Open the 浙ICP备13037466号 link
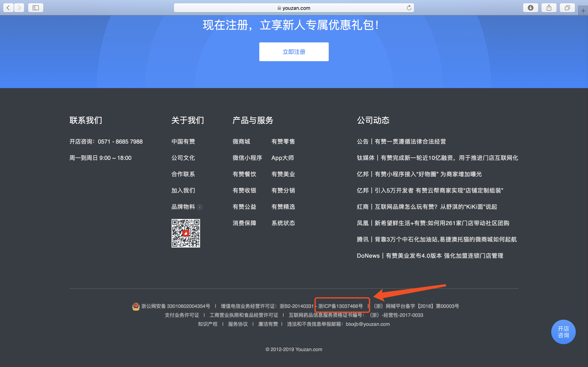 [x=340, y=306]
